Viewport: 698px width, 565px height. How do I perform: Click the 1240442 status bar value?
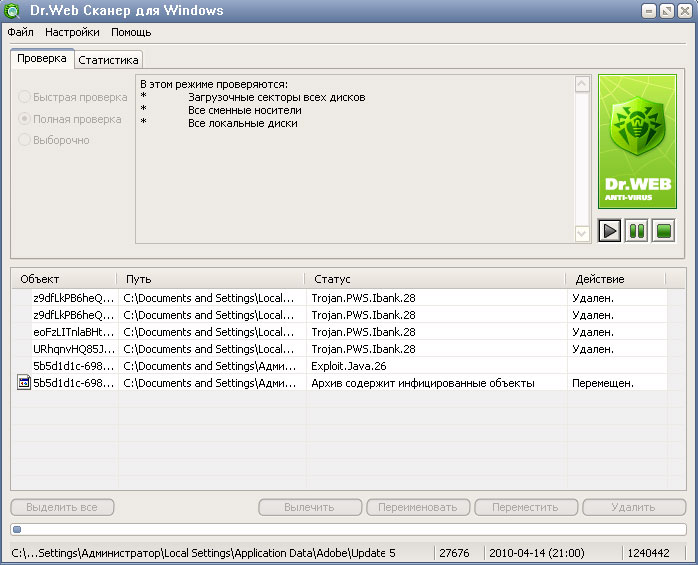pyautogui.click(x=648, y=553)
